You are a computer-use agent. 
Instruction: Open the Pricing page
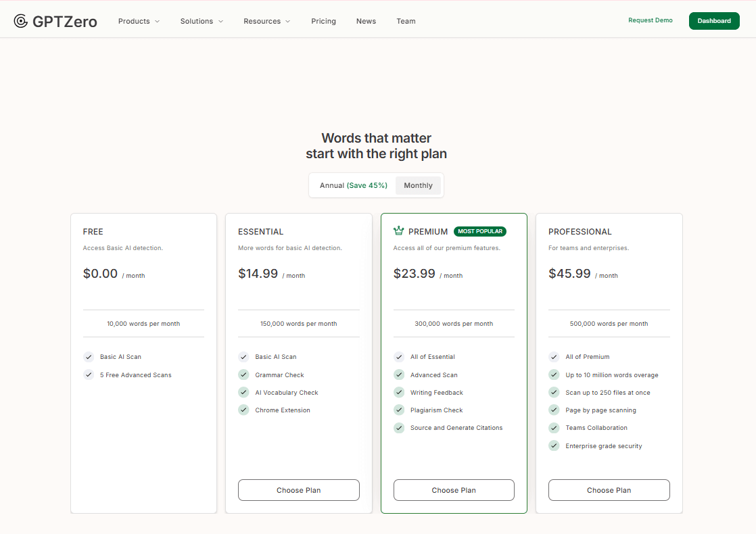pyautogui.click(x=323, y=21)
